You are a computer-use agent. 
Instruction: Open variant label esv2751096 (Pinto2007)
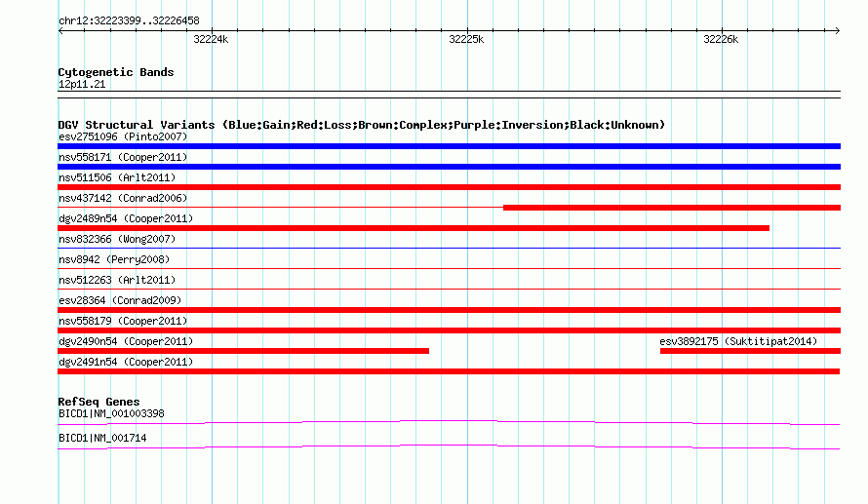pos(123,136)
